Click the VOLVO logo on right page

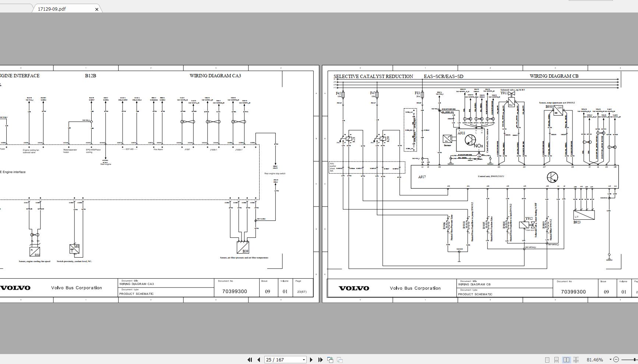pyautogui.click(x=354, y=288)
